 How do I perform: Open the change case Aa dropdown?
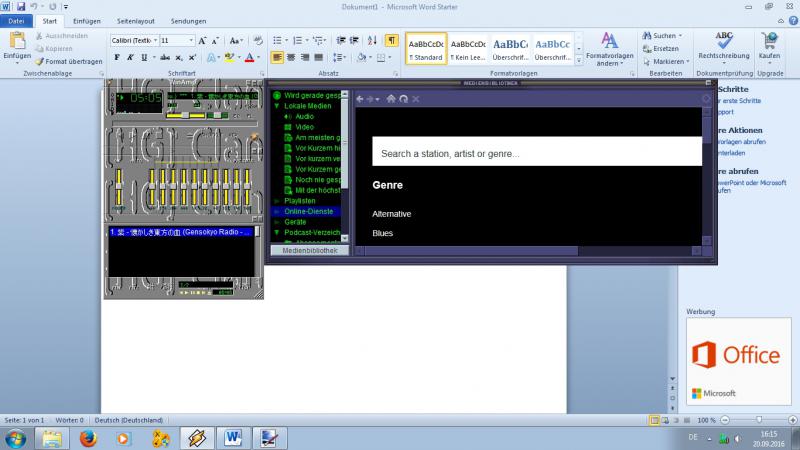[236, 41]
